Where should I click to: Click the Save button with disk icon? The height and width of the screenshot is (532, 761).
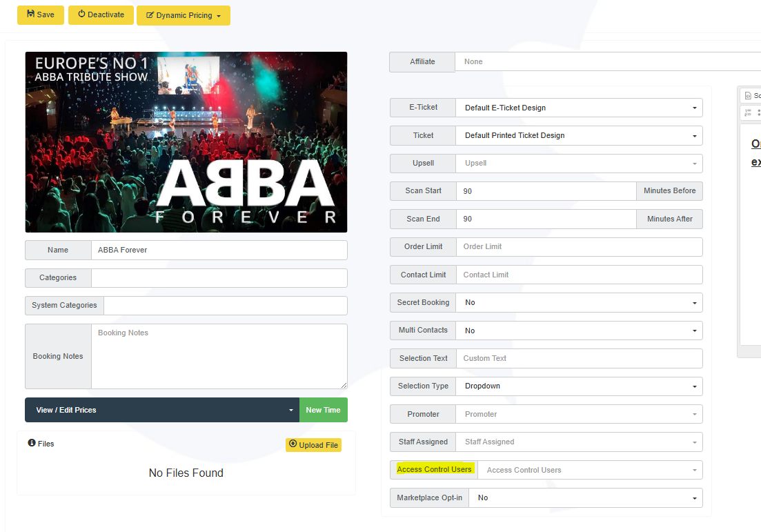coord(41,15)
